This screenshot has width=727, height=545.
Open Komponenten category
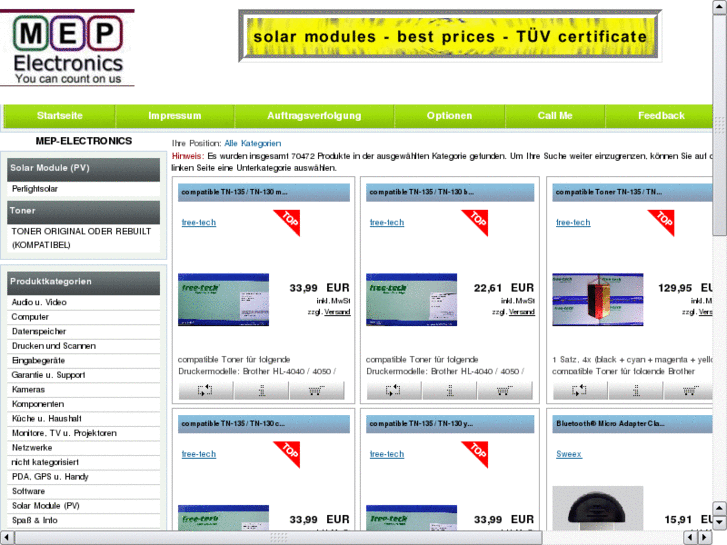pyautogui.click(x=83, y=404)
